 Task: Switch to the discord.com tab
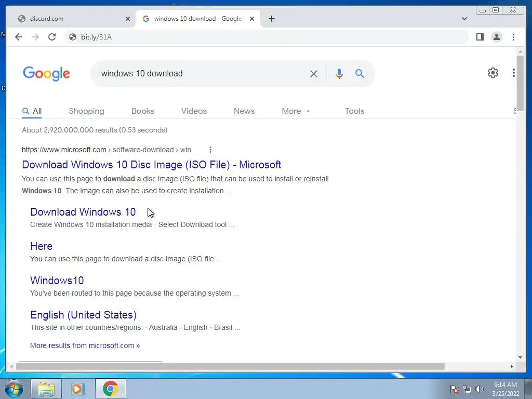coord(71,19)
